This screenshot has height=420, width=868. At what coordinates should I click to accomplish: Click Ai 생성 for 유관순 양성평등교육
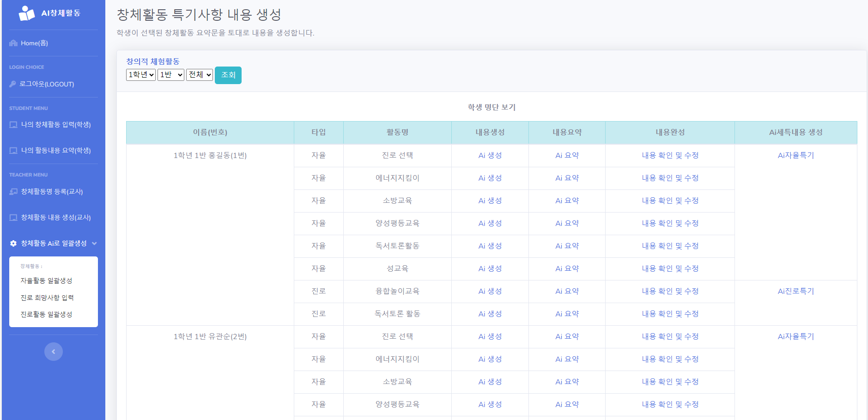[490, 405]
